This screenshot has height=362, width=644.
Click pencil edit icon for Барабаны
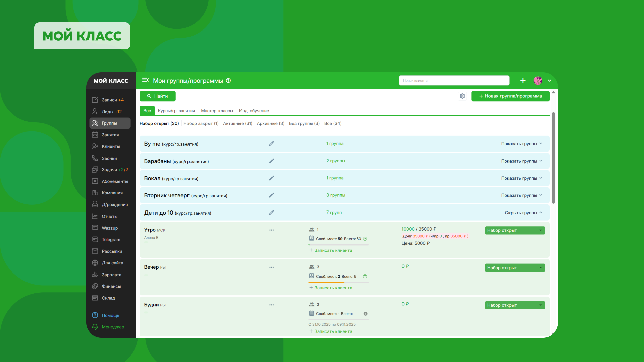(x=271, y=161)
